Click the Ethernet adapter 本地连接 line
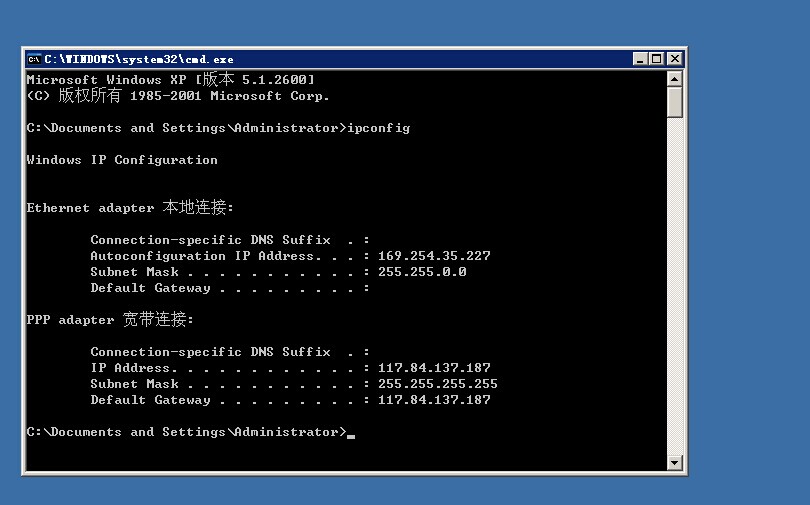Viewport: 810px width, 505px height. click(x=130, y=208)
